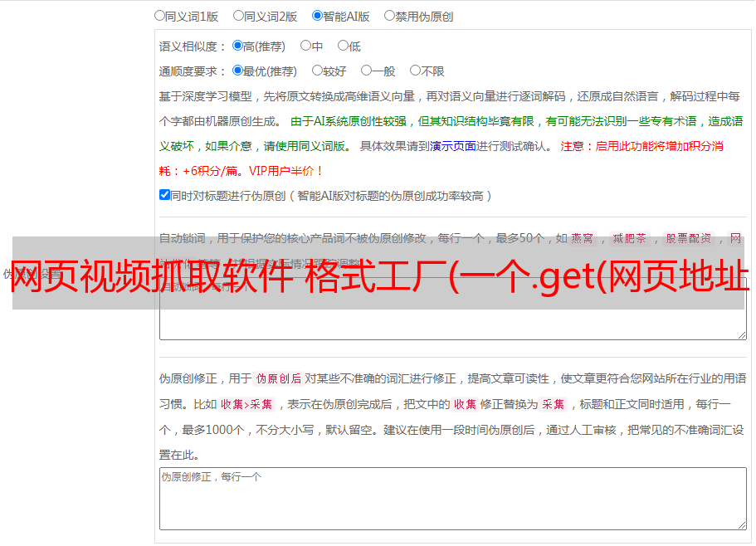The image size is (756, 546).
Task: Select the 智能AI版 radio option
Action: coord(317,16)
